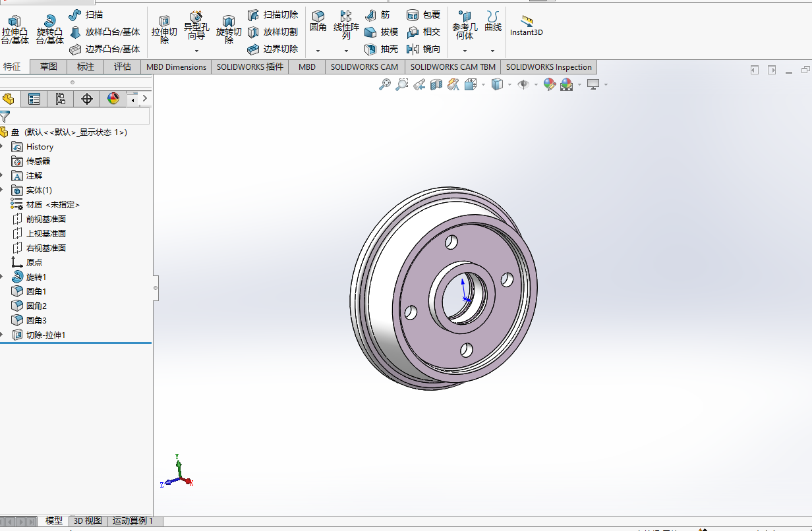This screenshot has width=812, height=531.
Task: Select the 旋转切除 revolved cut tool
Action: tap(229, 30)
